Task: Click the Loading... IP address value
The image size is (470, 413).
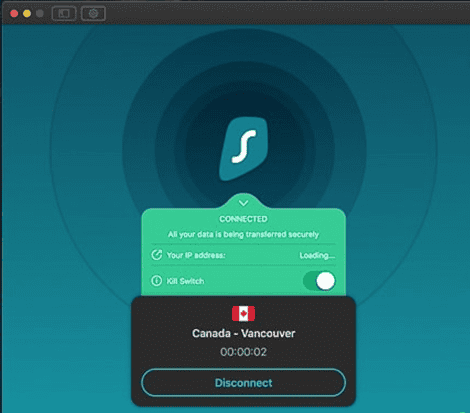Action: [317, 255]
